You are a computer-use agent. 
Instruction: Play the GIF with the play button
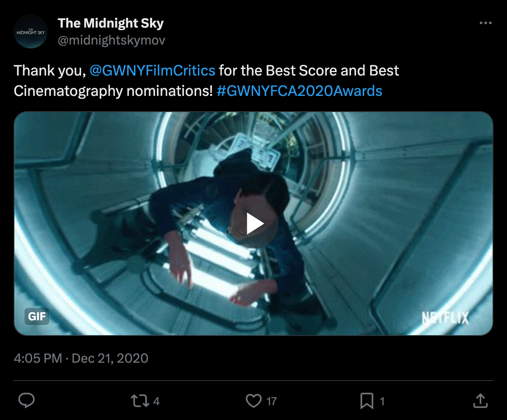click(253, 223)
